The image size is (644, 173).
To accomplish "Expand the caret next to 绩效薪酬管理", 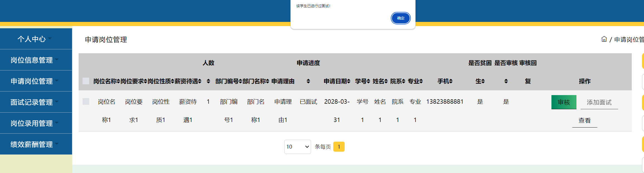I will tap(57, 144).
